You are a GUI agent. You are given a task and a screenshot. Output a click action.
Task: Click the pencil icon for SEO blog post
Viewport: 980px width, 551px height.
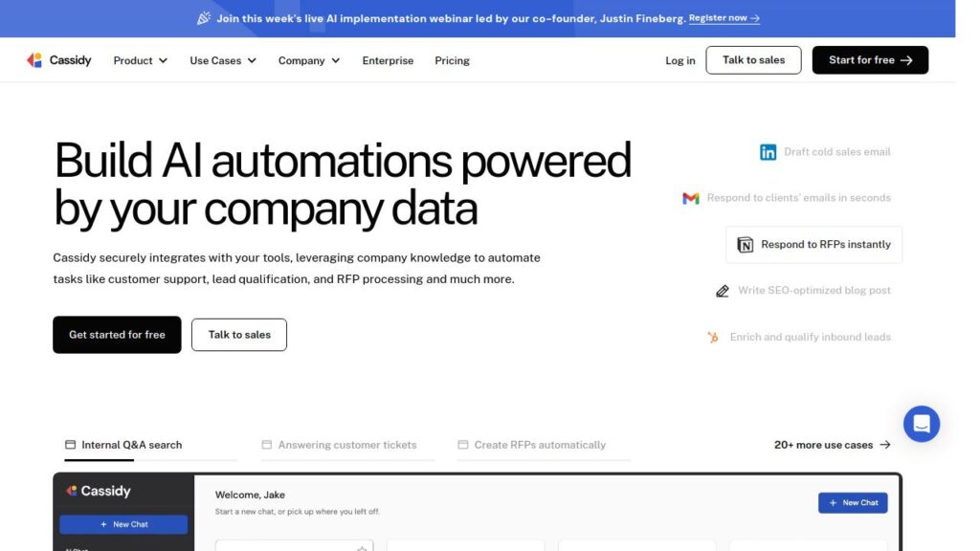coord(723,291)
